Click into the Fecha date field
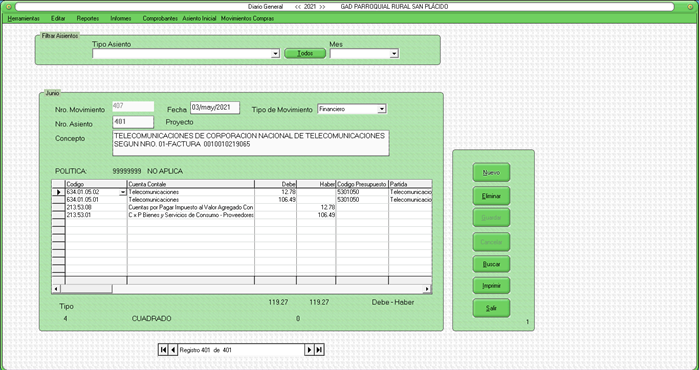This screenshot has width=699, height=370. point(215,107)
